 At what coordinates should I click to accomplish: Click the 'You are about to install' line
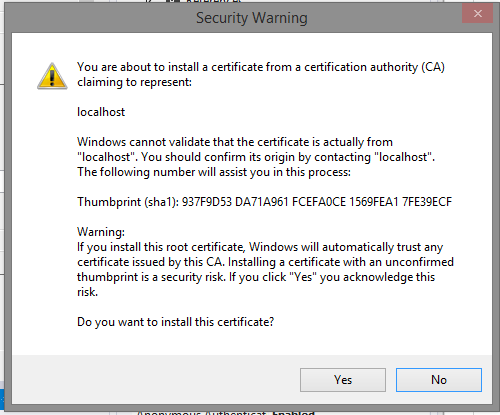point(261,67)
